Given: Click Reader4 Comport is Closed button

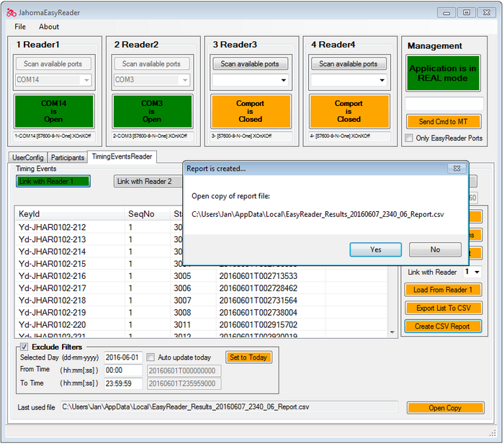Looking at the screenshot, I should [348, 111].
